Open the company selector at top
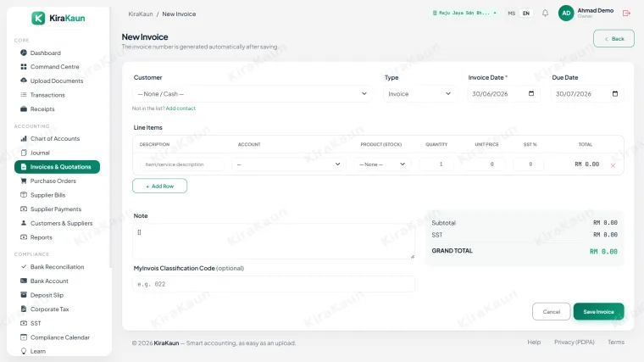644x362 pixels. (464, 14)
